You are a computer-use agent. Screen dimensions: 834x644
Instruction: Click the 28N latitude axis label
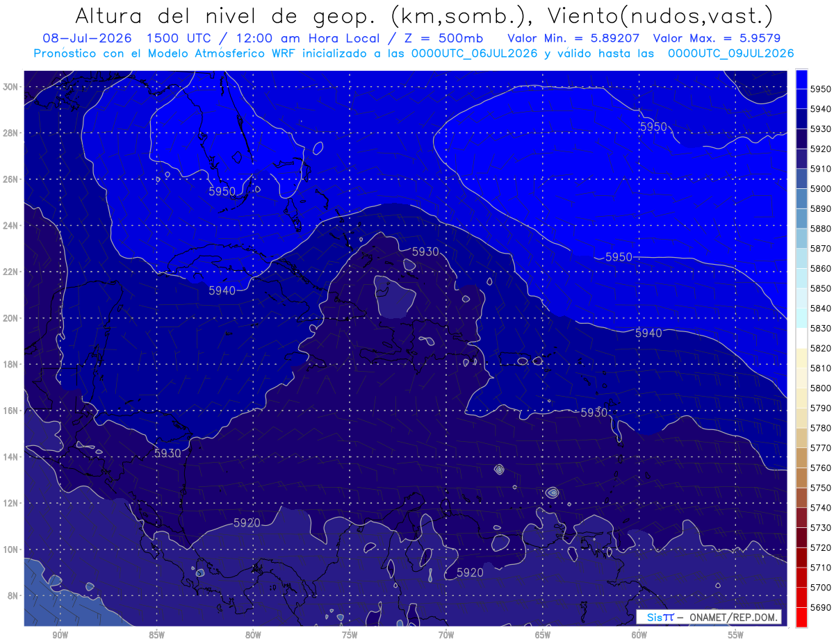click(11, 133)
